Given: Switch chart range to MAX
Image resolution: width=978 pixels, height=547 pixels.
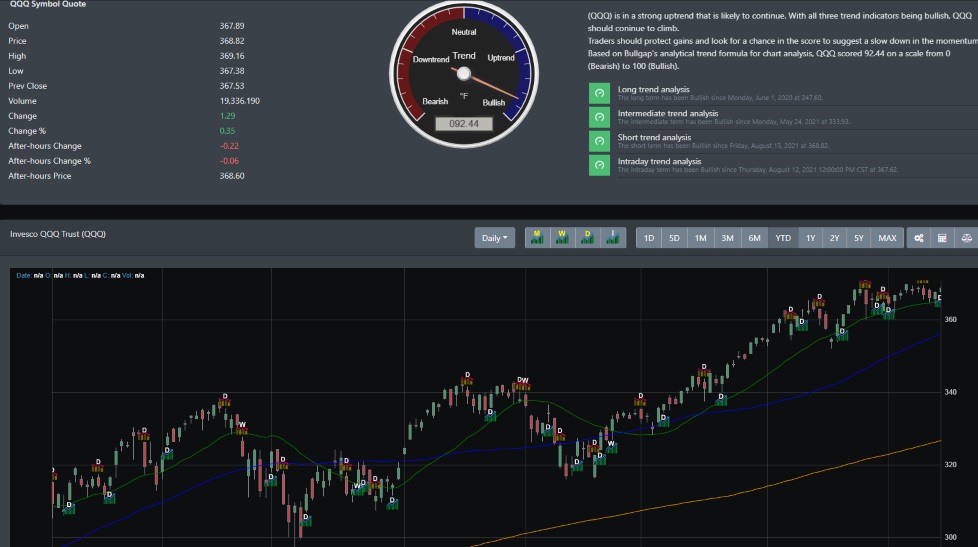Looking at the screenshot, I should click(x=887, y=238).
